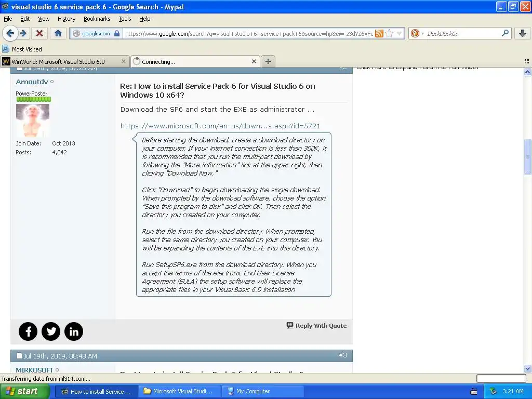Screen dimensions: 532x399
Task: Click the google.com site identity globe icon
Action: click(77, 33)
